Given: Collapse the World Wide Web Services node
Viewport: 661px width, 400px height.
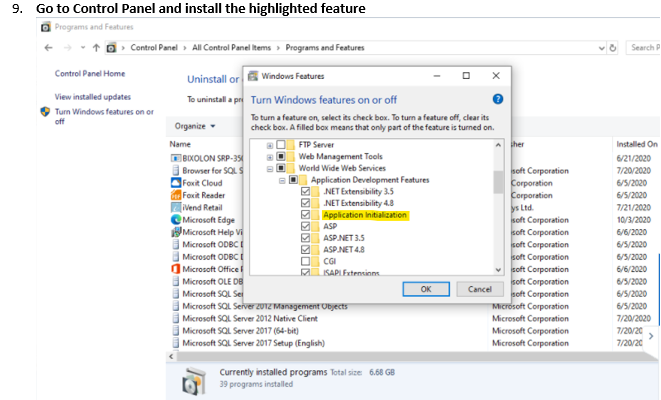Looking at the screenshot, I should pos(270,169).
